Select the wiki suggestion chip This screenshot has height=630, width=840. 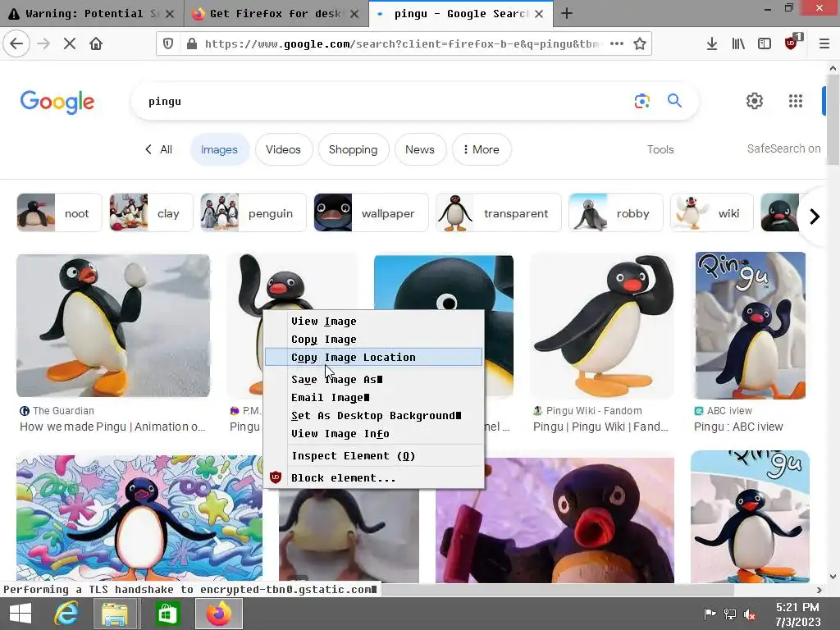(712, 212)
